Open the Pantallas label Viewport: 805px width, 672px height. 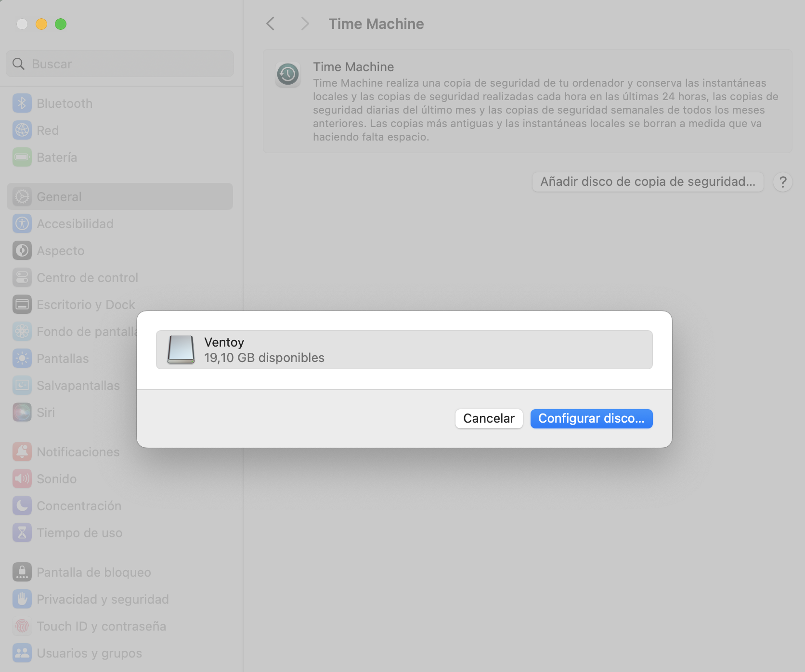pos(63,359)
